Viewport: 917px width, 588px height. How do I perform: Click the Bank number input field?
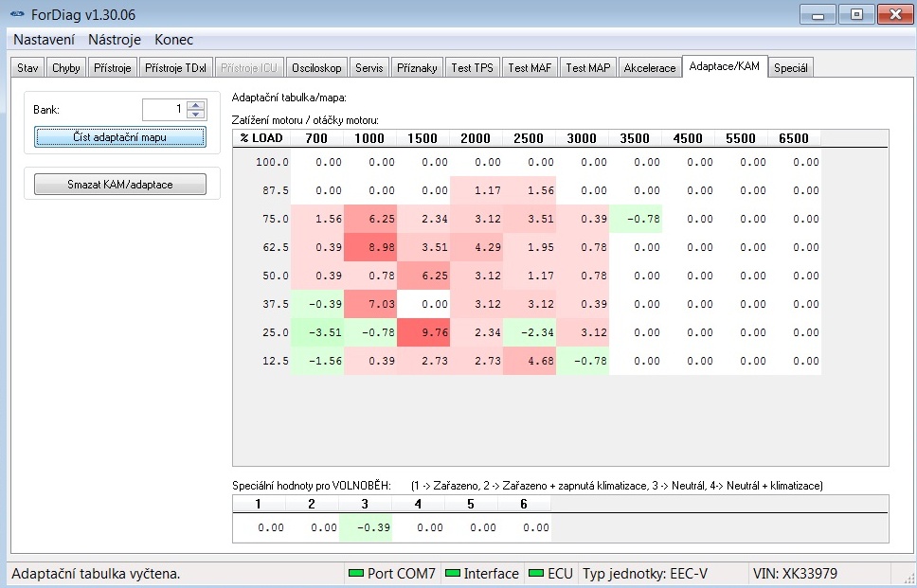click(x=164, y=110)
